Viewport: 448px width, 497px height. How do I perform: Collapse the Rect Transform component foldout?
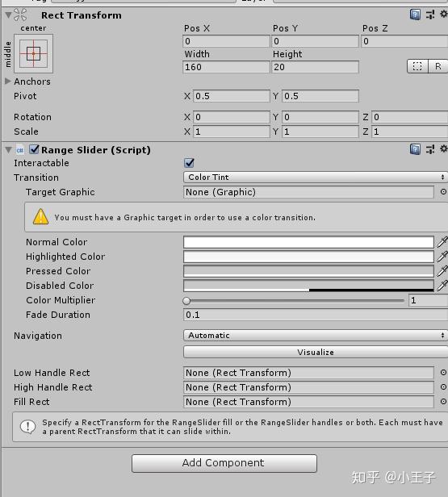(9, 15)
